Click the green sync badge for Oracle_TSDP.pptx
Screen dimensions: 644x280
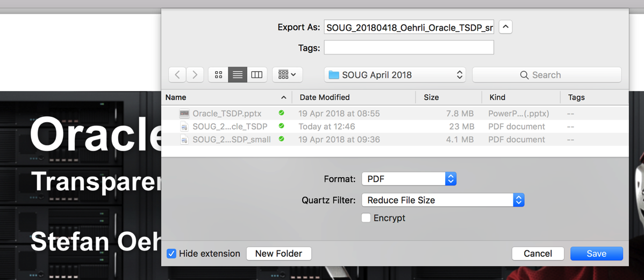(281, 113)
